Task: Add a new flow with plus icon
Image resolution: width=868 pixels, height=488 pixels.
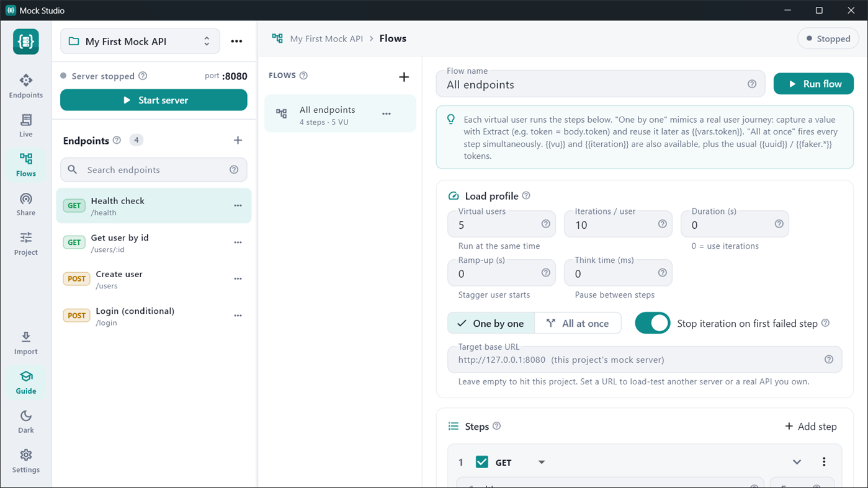Action: [x=404, y=77]
